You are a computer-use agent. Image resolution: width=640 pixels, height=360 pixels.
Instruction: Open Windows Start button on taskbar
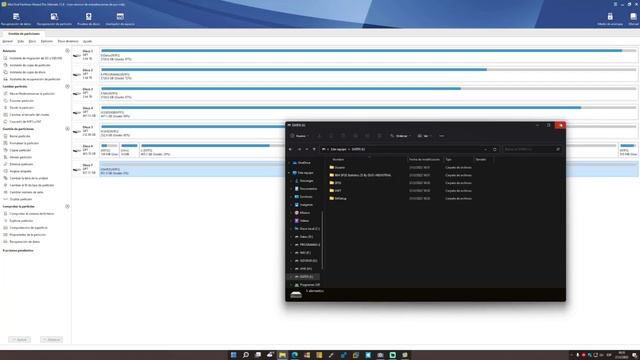click(233, 355)
